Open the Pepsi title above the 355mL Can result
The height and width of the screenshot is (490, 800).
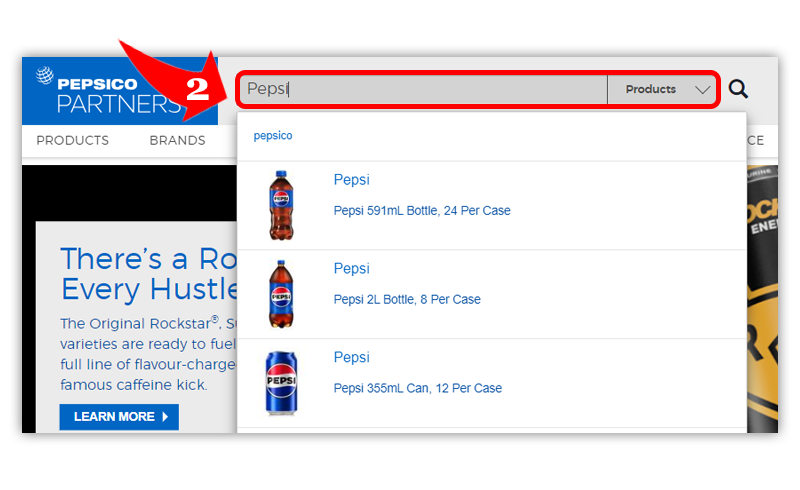[x=351, y=358]
